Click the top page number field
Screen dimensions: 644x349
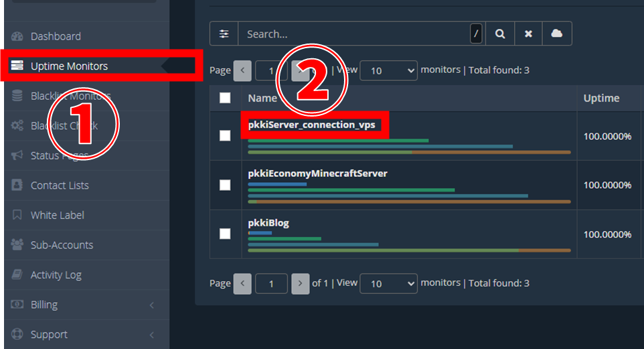(271, 71)
